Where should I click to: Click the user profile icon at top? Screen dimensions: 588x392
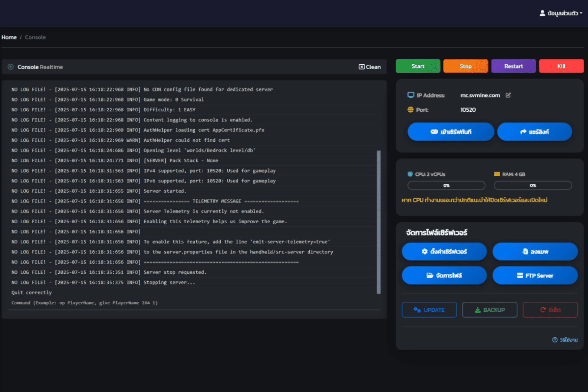coord(542,13)
